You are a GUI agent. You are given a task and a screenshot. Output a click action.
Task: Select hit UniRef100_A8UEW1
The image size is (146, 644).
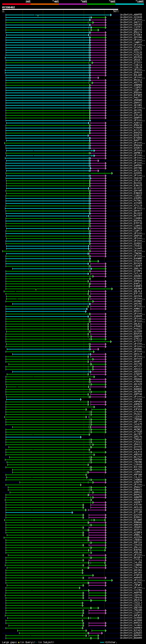click(131, 349)
